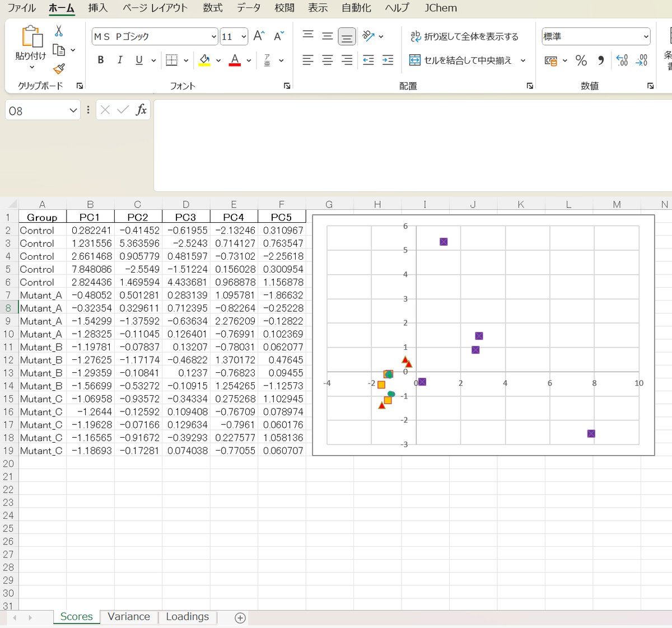Apply center alignment to the text
Viewport: 672px width, 628px height.
[x=327, y=60]
